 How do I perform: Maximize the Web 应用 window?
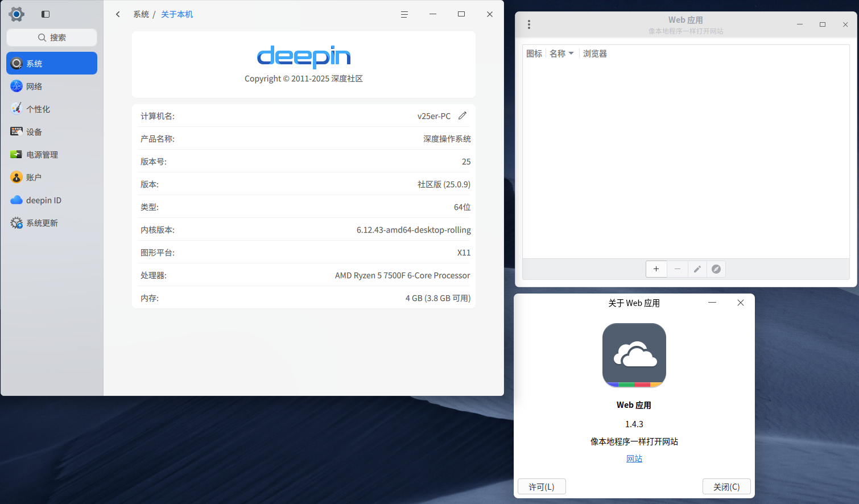tap(823, 24)
